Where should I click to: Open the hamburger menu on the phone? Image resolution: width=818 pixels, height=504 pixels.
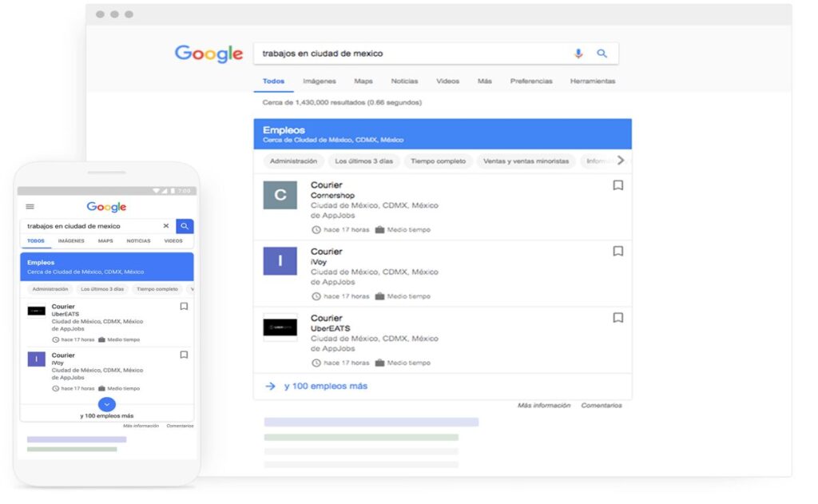click(30, 207)
